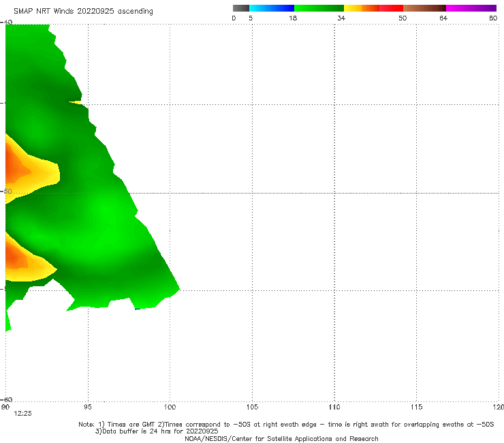Click the NOAA/NESDIS credit line
Image resolution: width=504 pixels, height=443 pixels.
tap(281, 439)
